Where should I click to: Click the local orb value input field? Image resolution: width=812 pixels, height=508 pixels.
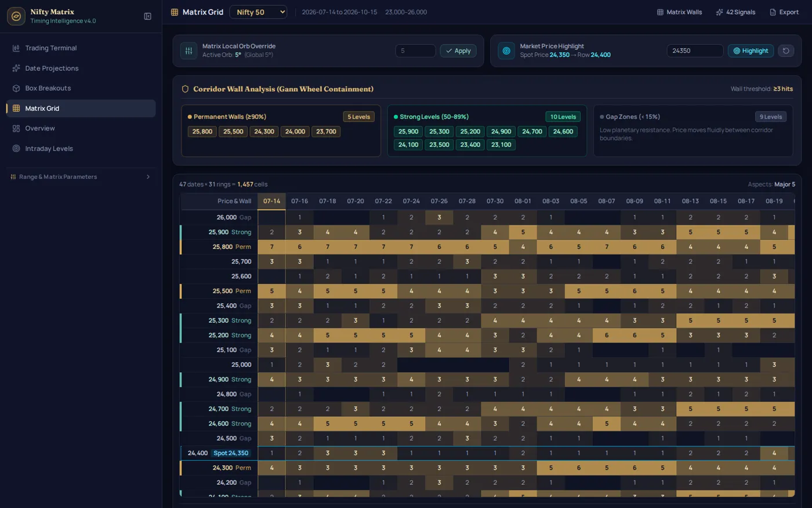click(415, 51)
